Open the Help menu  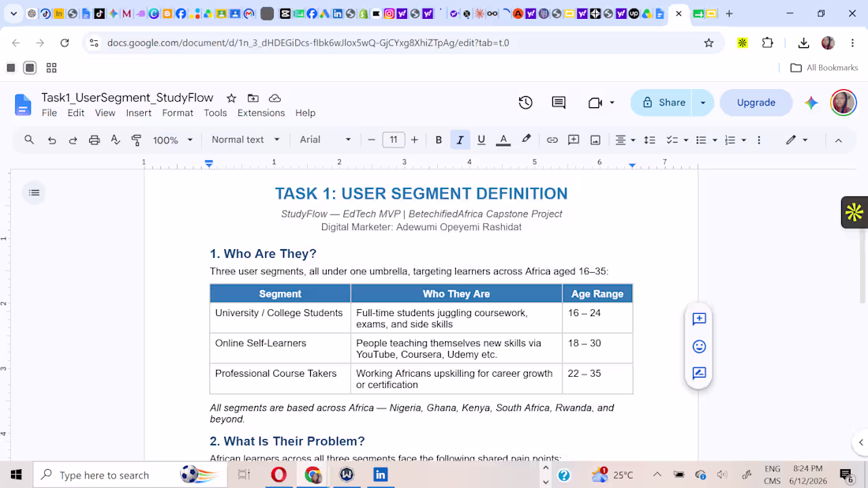coord(305,113)
